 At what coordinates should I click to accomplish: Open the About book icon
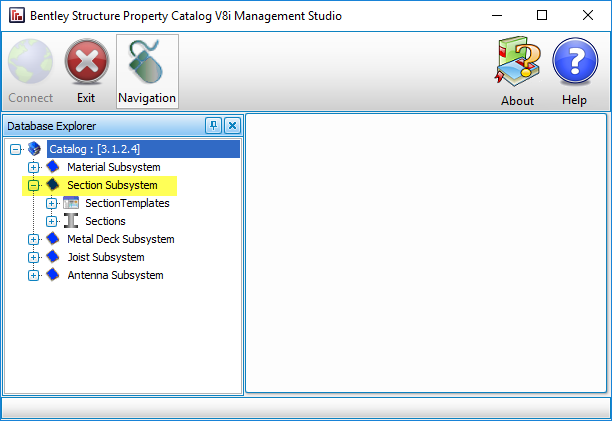pyautogui.click(x=518, y=61)
